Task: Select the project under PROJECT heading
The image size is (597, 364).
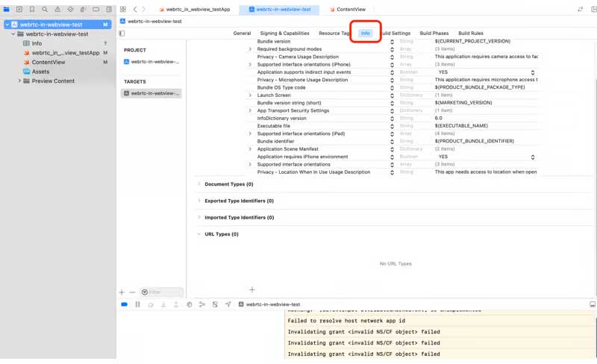Action: click(x=151, y=62)
